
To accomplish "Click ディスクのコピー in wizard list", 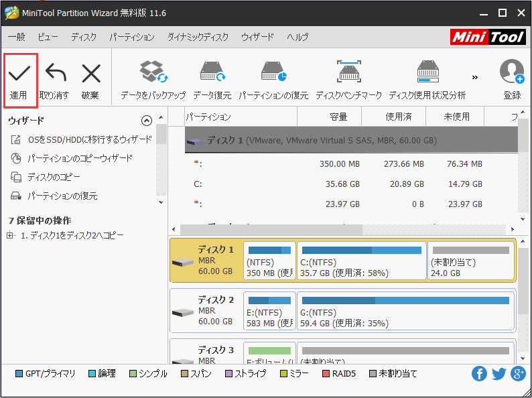I will (x=54, y=177).
